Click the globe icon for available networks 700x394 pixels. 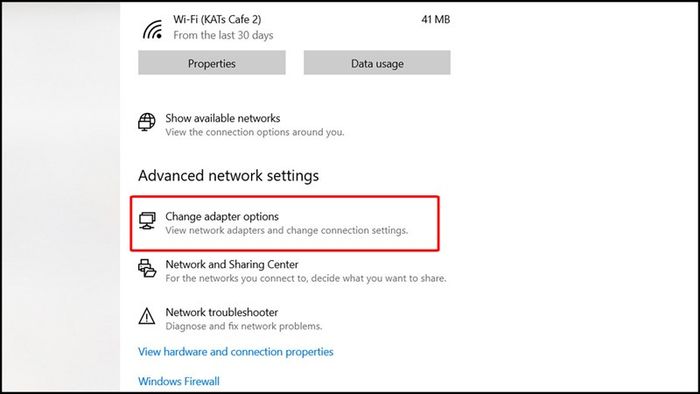[146, 122]
